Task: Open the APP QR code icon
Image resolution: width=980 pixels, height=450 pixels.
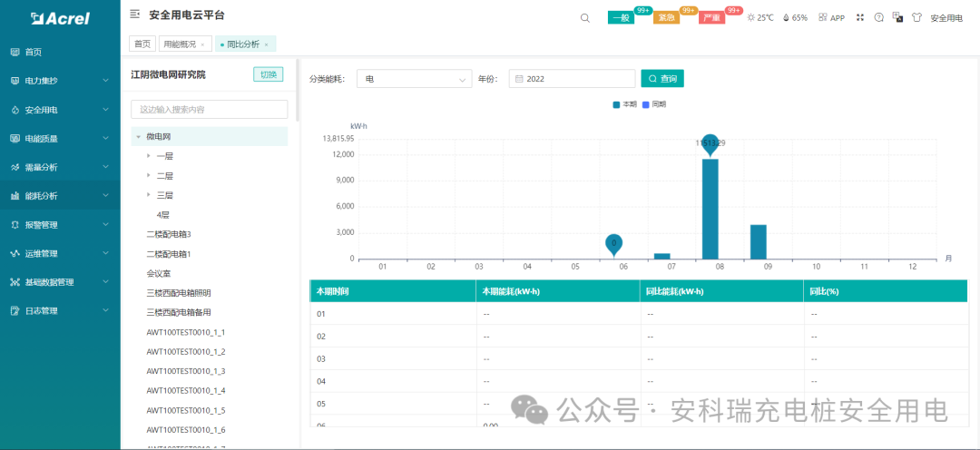Action: [822, 17]
